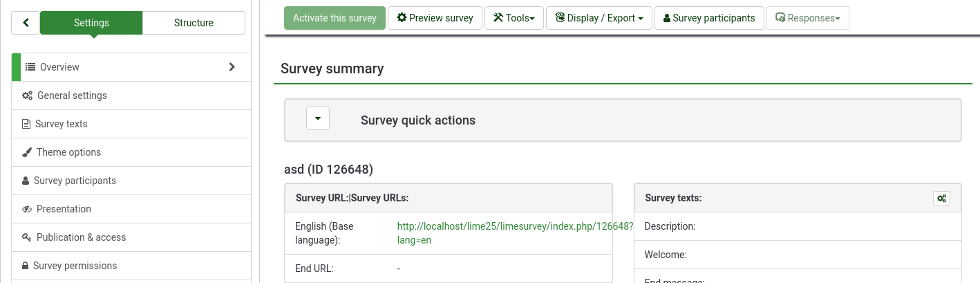Click the General settings gears icon
The image size is (980, 283).
click(27, 95)
